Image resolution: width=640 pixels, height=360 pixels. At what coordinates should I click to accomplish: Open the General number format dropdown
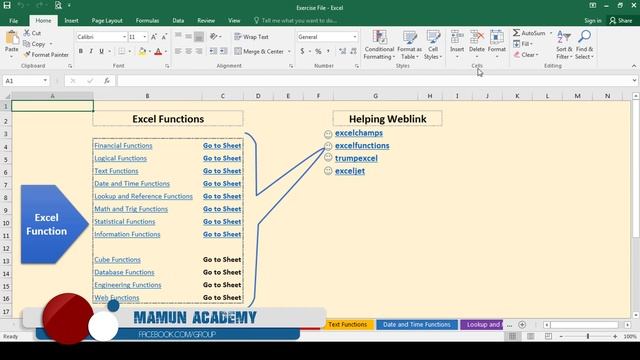[x=354, y=37]
